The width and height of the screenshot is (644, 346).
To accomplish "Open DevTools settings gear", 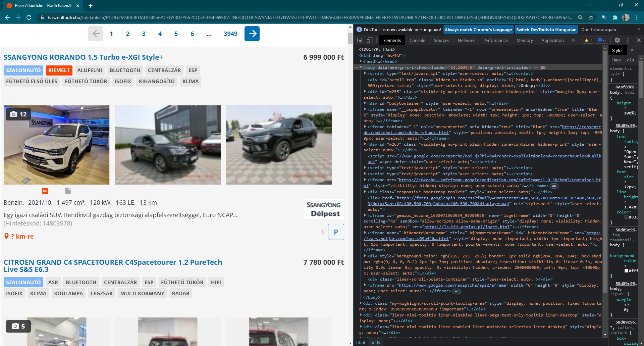I will 617,40.
